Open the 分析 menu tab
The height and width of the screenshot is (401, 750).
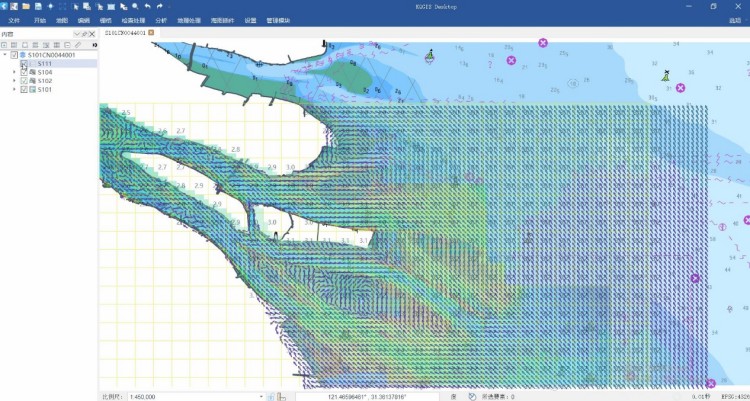161,20
